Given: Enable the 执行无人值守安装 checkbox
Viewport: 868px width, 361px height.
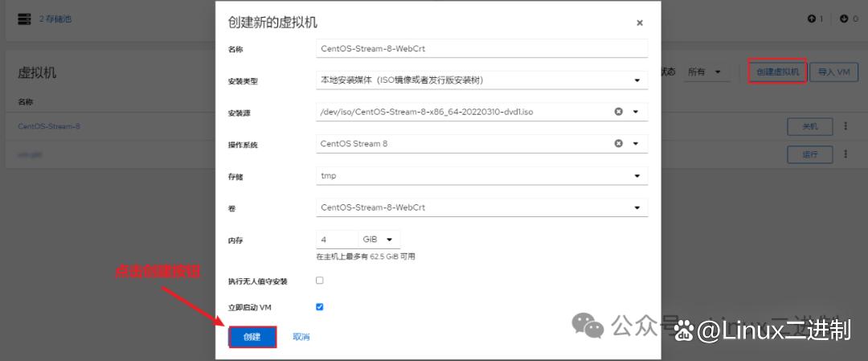Looking at the screenshot, I should tap(319, 281).
